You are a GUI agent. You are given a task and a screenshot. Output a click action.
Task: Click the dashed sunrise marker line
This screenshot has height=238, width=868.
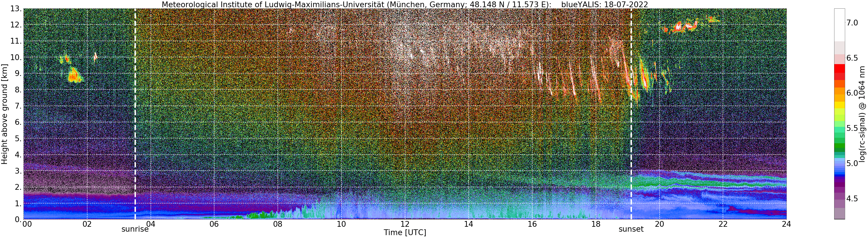(135, 114)
